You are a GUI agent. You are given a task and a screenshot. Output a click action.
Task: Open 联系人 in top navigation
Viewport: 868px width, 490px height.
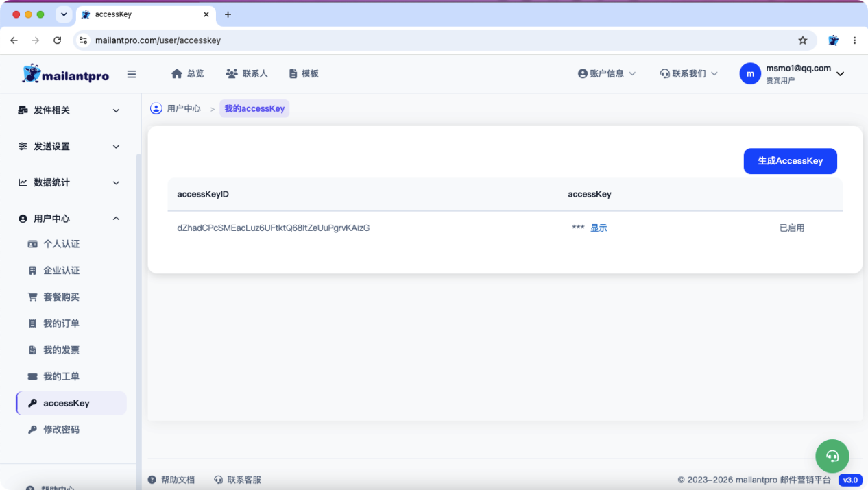247,74
